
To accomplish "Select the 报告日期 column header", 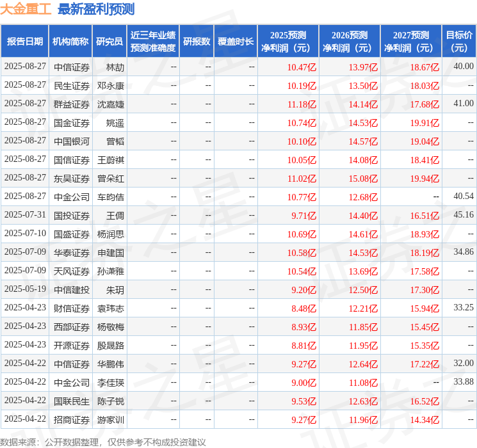I will (24, 42).
